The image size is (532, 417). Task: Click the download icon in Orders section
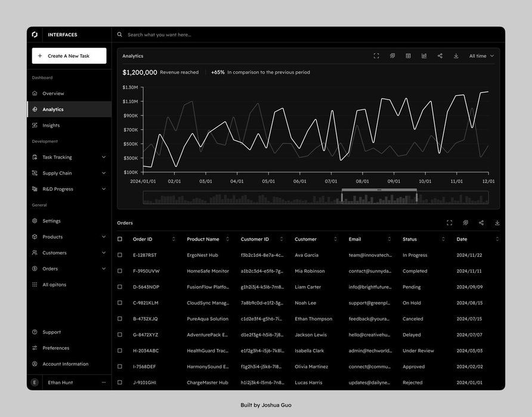pyautogui.click(x=497, y=223)
